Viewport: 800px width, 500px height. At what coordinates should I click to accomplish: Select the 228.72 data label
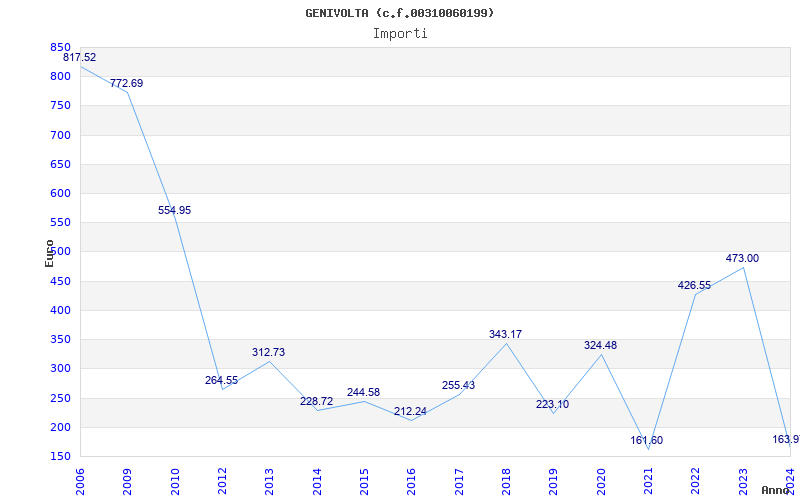pos(316,402)
